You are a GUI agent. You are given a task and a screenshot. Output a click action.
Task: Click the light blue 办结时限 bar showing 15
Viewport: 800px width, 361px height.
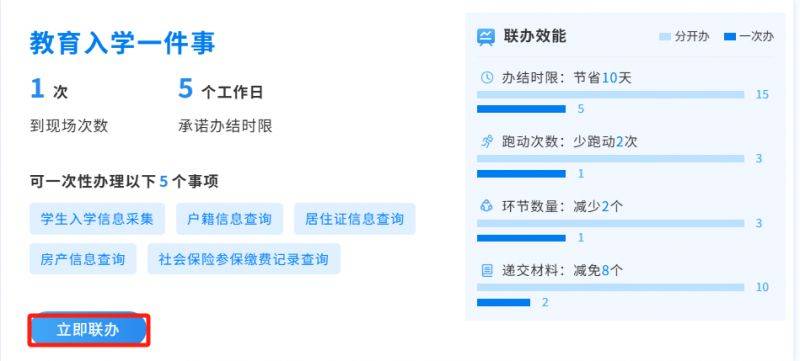point(611,95)
